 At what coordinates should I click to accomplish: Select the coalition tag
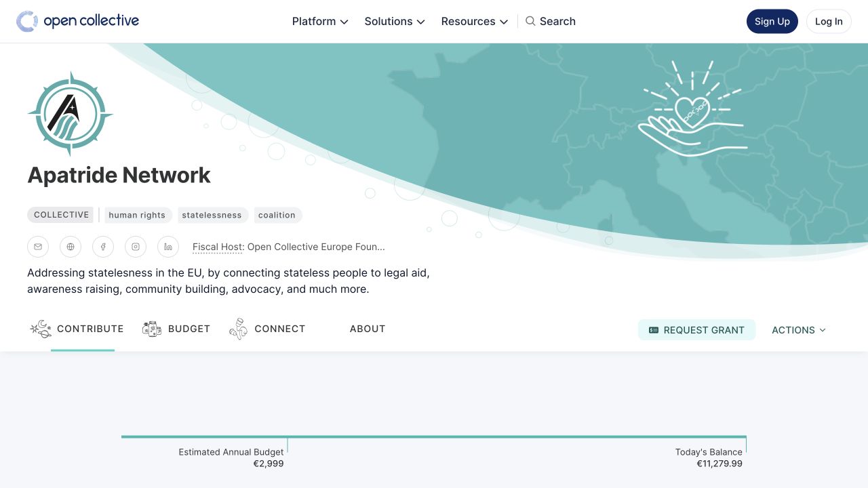(x=277, y=215)
